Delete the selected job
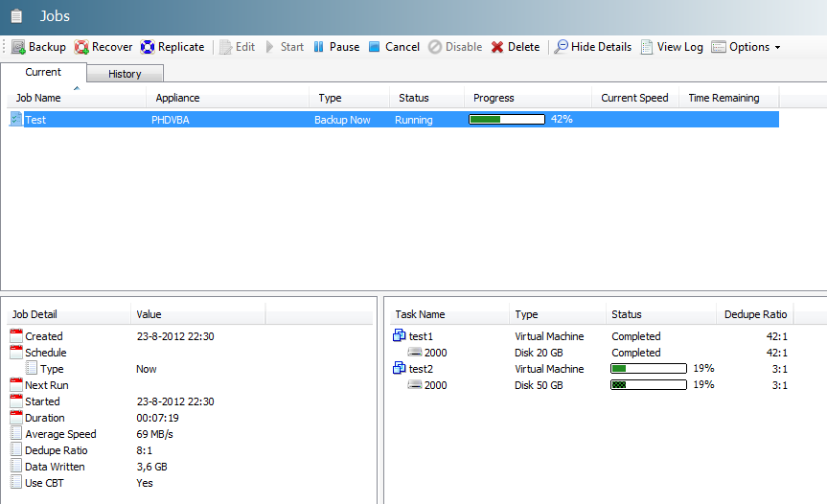Viewport: 827px width, 504px height. click(516, 47)
